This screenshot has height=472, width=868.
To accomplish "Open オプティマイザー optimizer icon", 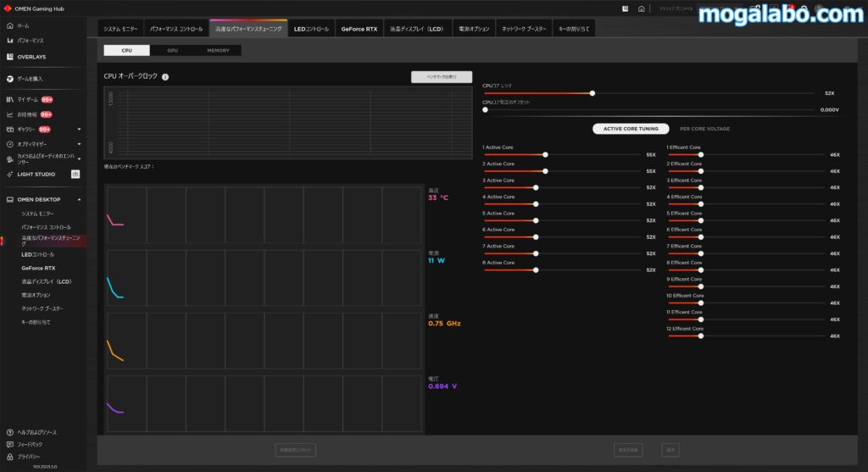I will (10, 144).
